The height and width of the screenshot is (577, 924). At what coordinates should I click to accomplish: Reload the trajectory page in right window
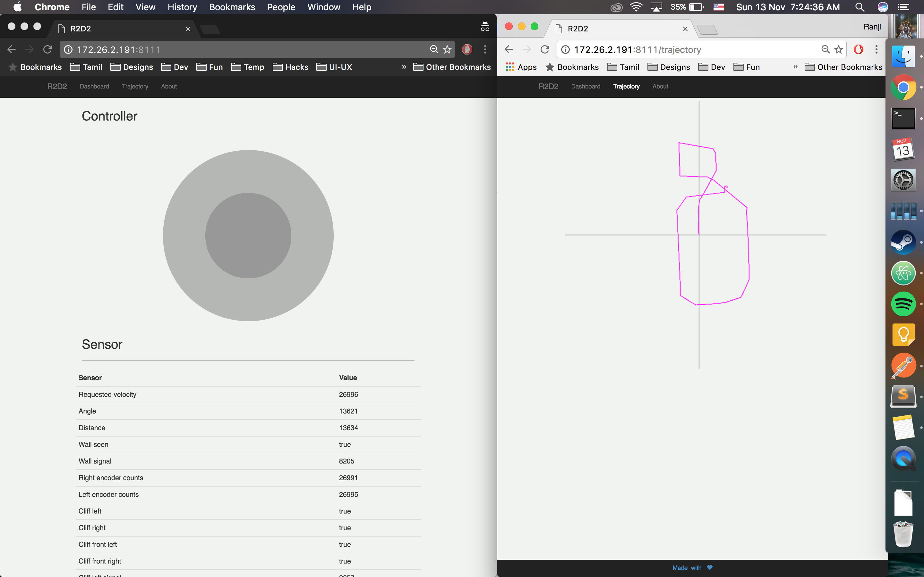pyautogui.click(x=545, y=49)
